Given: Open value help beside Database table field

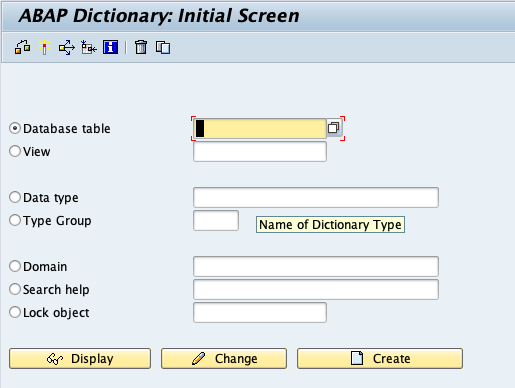Looking at the screenshot, I should [x=334, y=128].
